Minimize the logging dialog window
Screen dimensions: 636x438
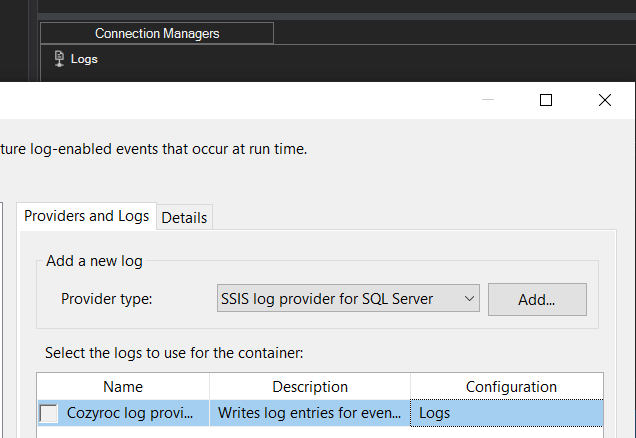[x=487, y=100]
